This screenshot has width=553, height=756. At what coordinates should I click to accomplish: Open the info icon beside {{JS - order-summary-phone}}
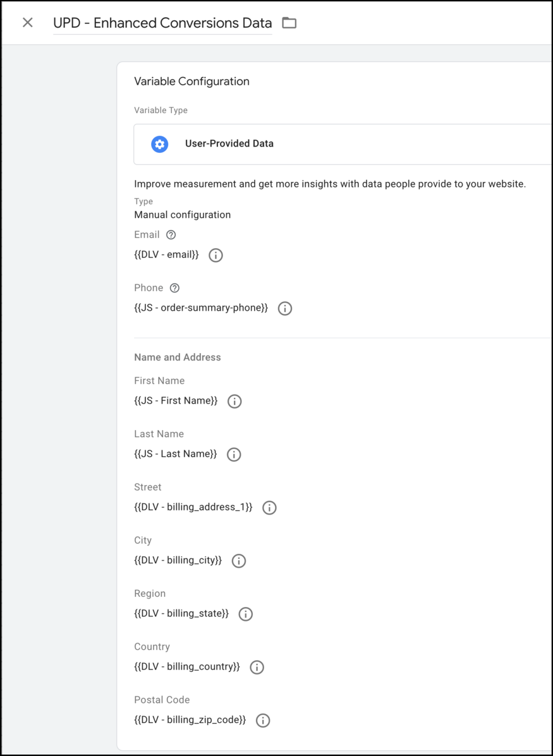pos(285,308)
